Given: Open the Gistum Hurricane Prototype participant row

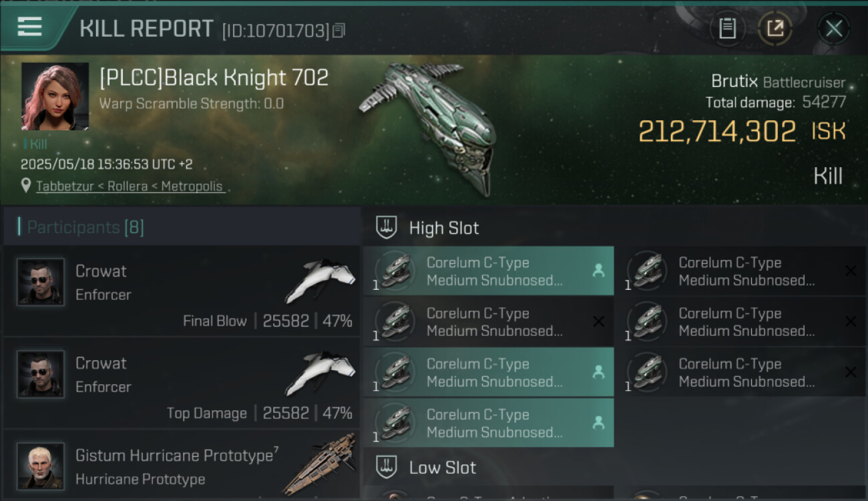Looking at the screenshot, I should point(182,466).
